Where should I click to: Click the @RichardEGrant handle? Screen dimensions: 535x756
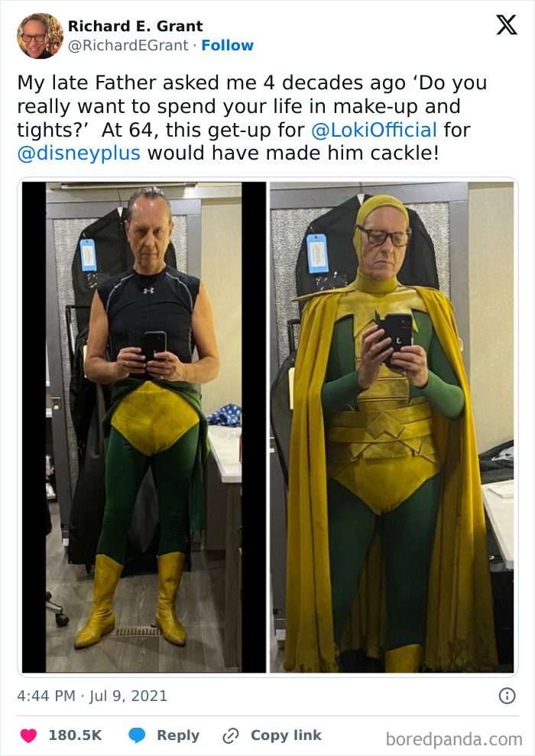click(x=128, y=45)
